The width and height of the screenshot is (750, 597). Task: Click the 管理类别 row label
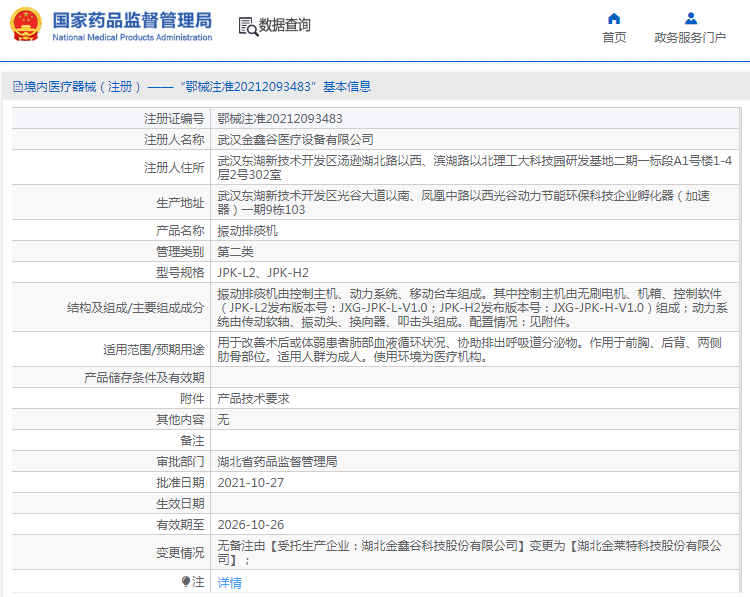pos(180,252)
